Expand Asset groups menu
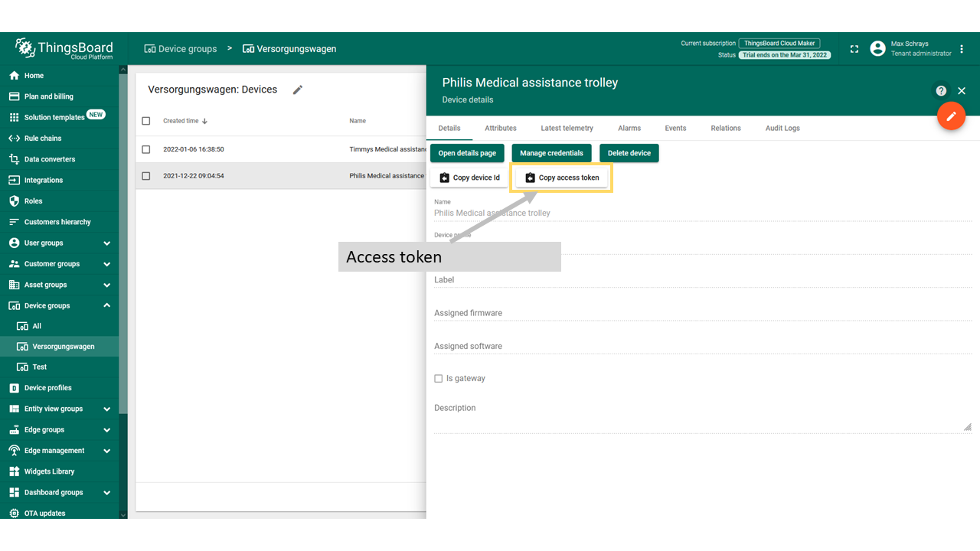Image resolution: width=980 pixels, height=551 pixels. pyautogui.click(x=106, y=285)
